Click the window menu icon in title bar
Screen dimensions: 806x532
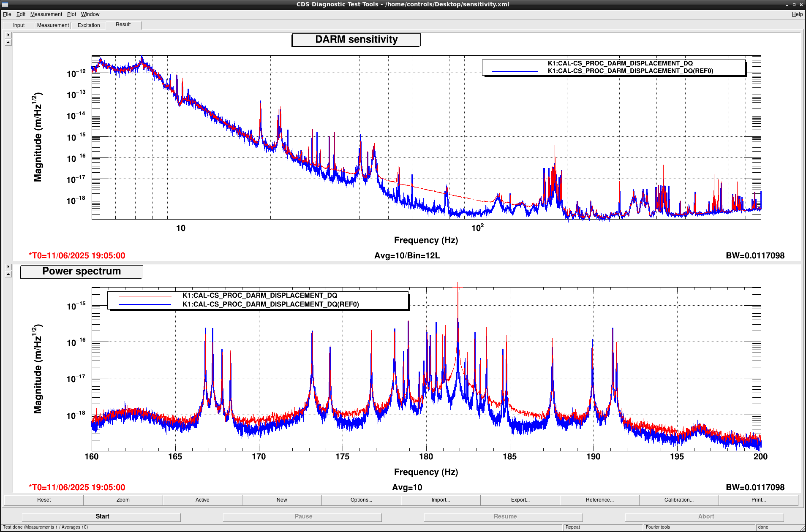[x=5, y=4]
